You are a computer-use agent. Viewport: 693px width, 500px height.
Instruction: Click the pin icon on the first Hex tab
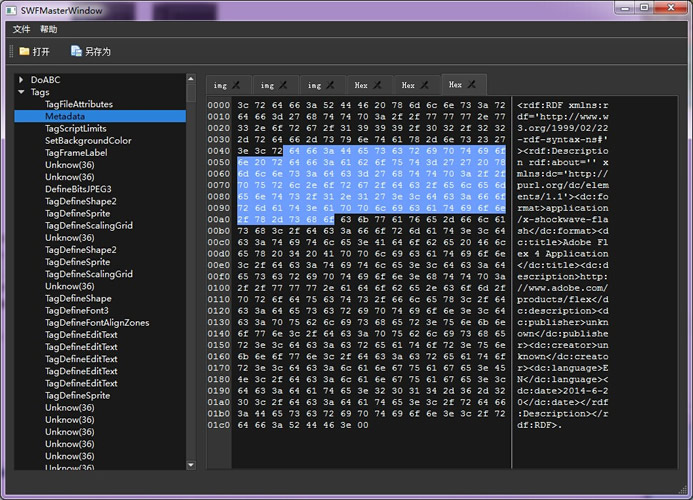tap(379, 85)
